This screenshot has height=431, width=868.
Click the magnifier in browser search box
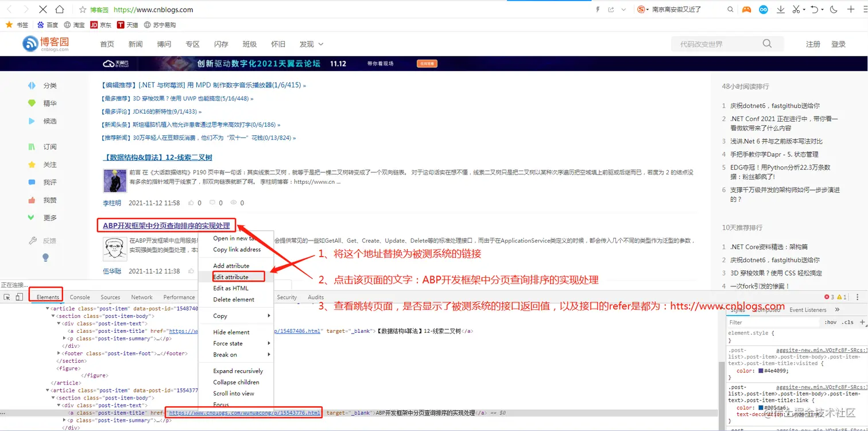[730, 10]
